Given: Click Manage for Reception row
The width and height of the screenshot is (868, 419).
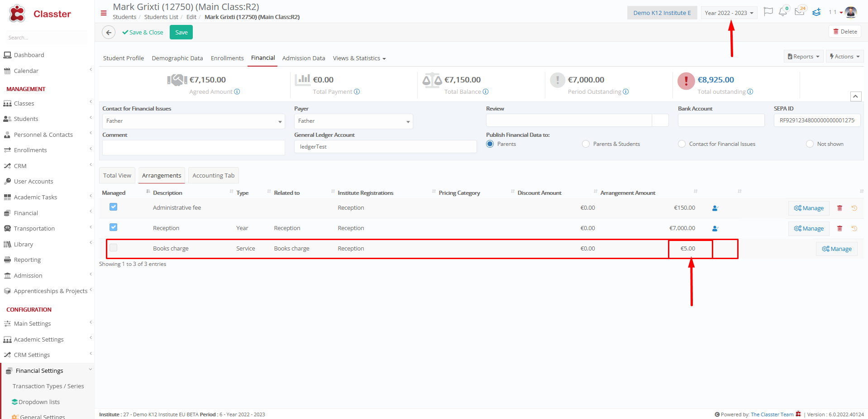Looking at the screenshot, I should (x=809, y=228).
